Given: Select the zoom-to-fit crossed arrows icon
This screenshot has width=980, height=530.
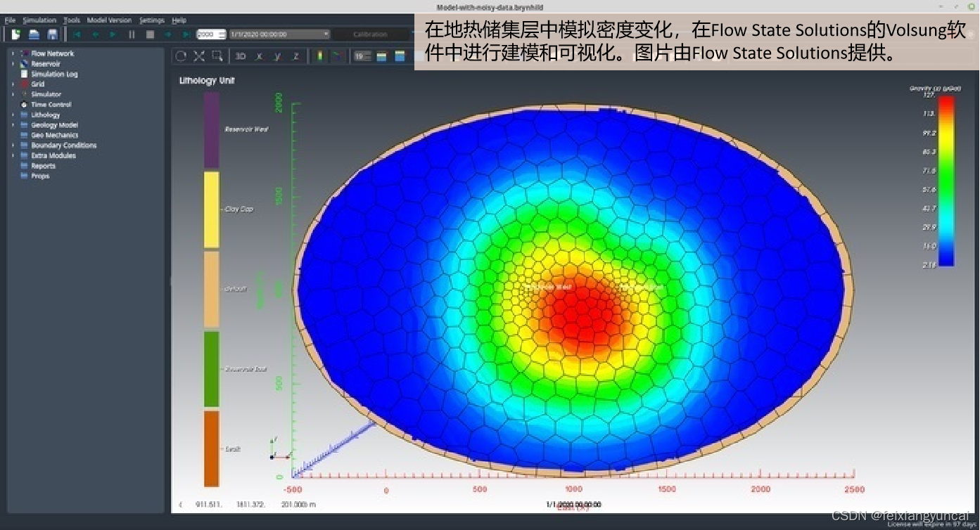Looking at the screenshot, I should [199, 56].
